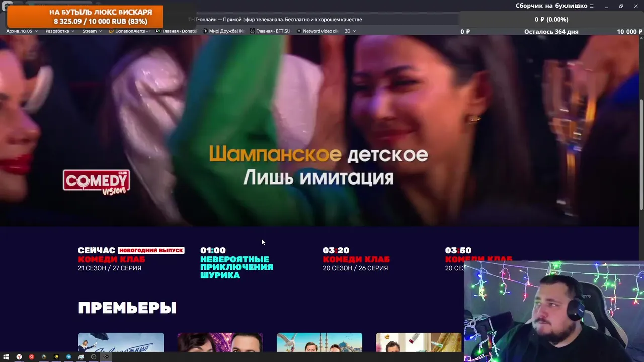Click the highlighted rightmost taskbar app icon

106,357
